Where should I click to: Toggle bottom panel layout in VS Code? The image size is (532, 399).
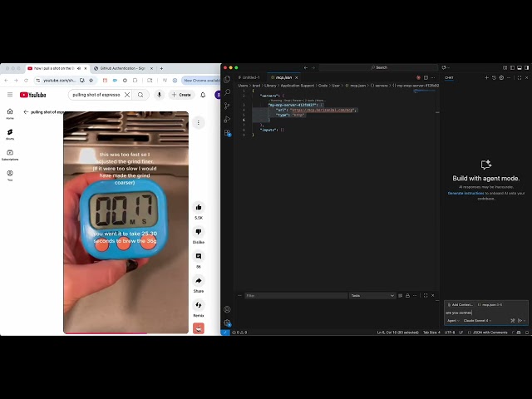click(x=520, y=68)
